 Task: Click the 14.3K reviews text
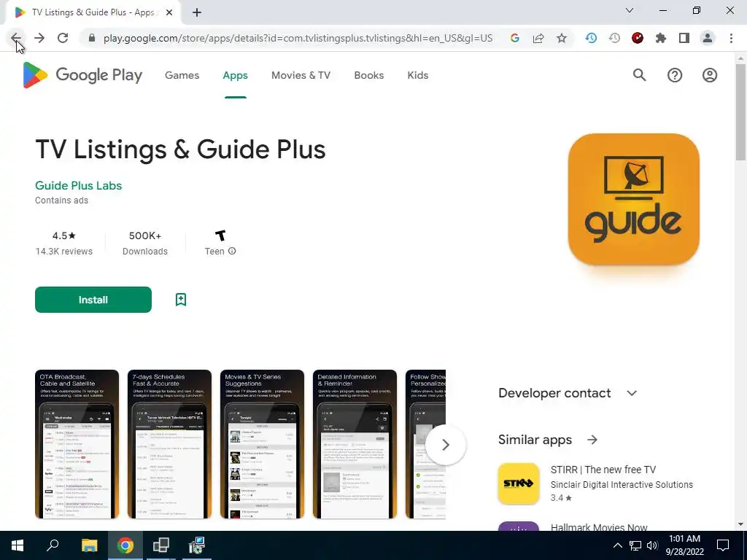click(x=64, y=252)
